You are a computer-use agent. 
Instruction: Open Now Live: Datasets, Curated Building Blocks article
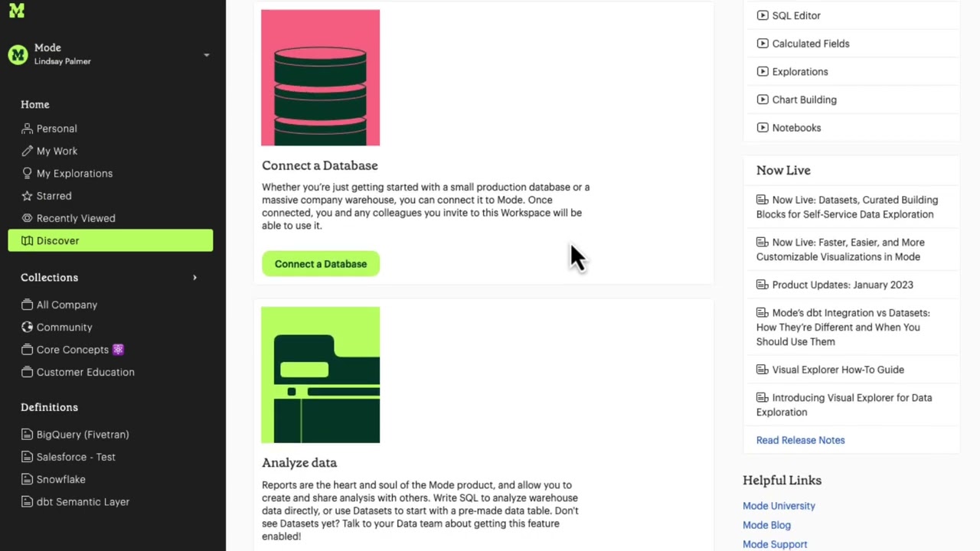point(847,207)
